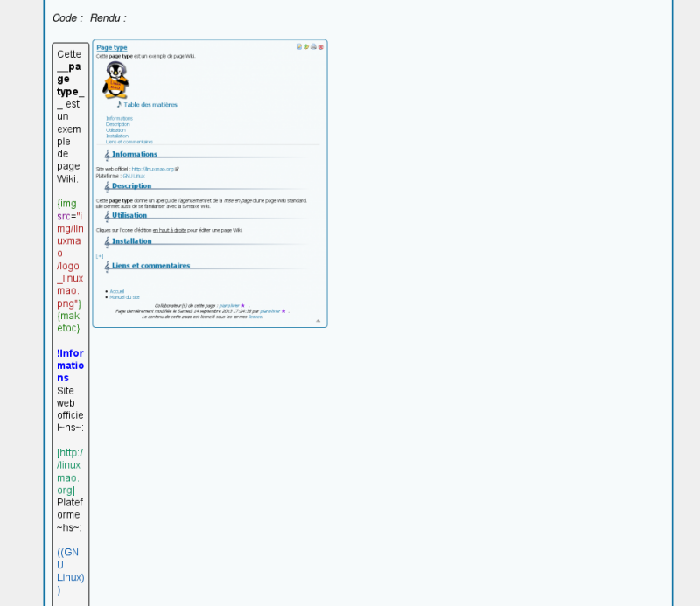Click the Informations section heading

135,154
